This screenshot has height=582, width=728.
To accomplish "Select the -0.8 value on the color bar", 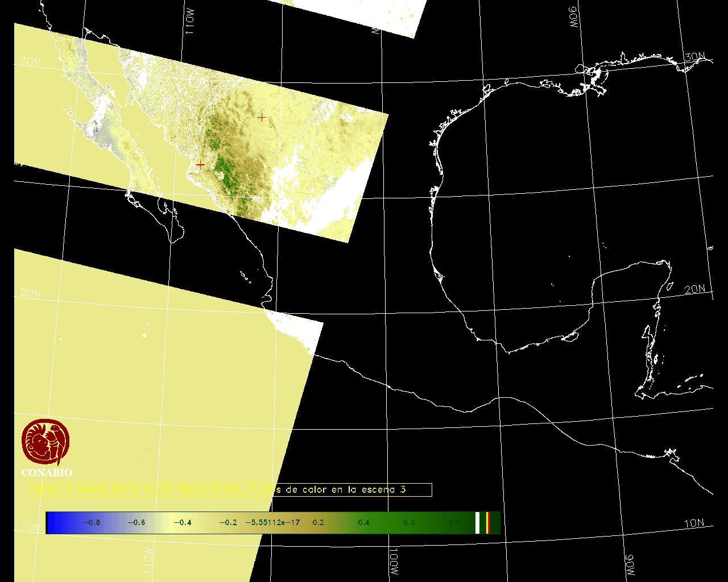I will (91, 522).
